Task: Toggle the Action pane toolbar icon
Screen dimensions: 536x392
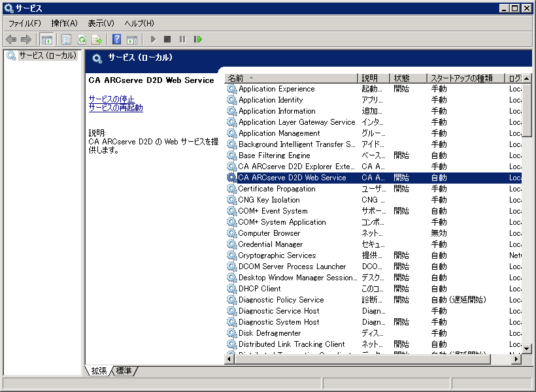Action: [x=132, y=39]
